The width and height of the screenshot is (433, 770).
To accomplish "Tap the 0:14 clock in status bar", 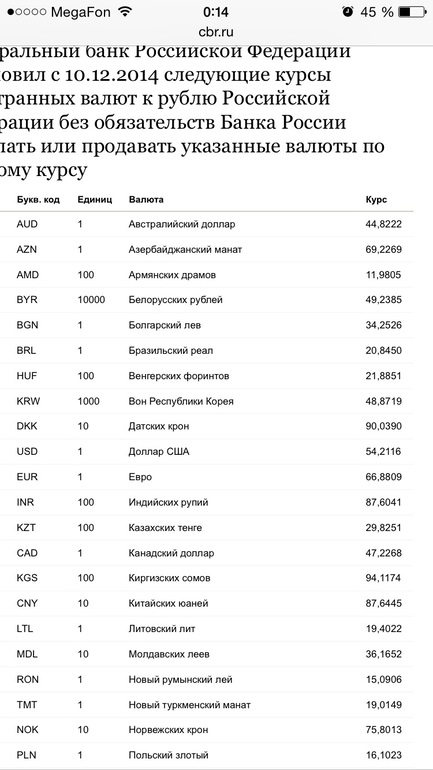I will (216, 12).
